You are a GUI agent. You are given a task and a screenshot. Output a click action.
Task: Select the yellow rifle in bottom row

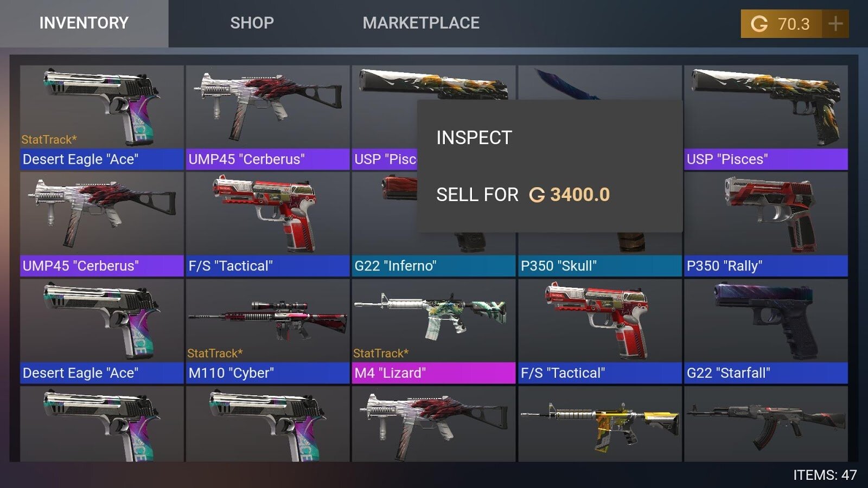pos(599,424)
